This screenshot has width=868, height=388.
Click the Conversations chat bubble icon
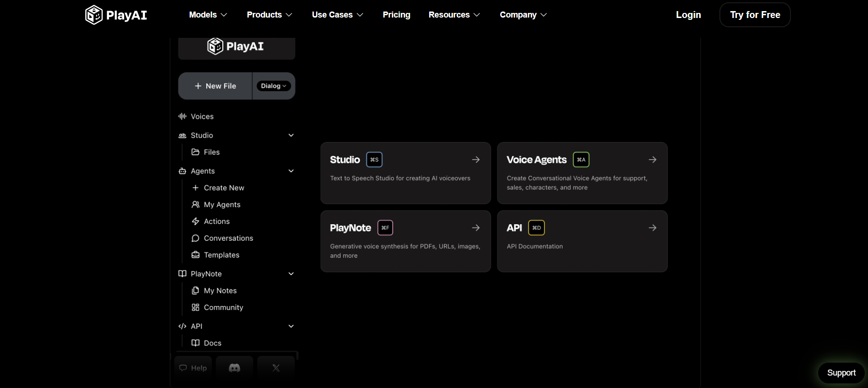click(x=196, y=238)
